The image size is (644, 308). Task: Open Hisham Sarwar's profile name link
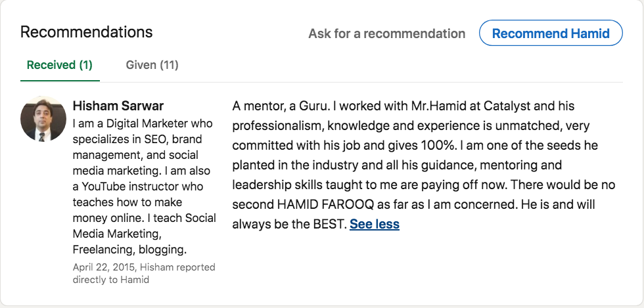pos(118,106)
